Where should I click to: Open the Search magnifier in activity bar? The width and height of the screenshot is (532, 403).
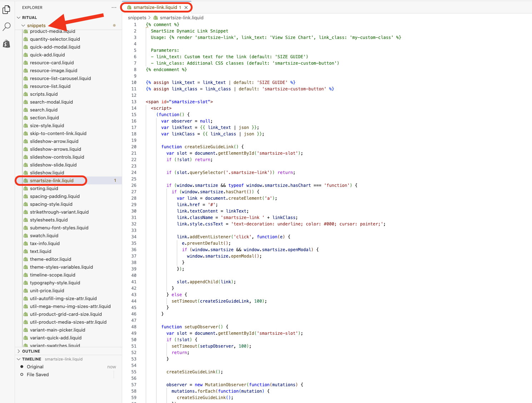pyautogui.click(x=6, y=27)
